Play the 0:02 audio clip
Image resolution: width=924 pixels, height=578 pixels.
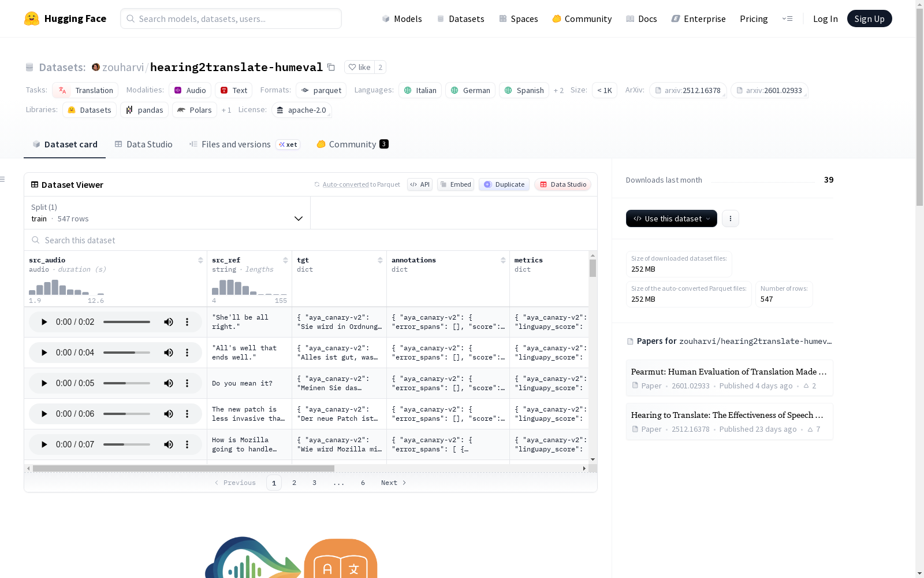tap(44, 322)
